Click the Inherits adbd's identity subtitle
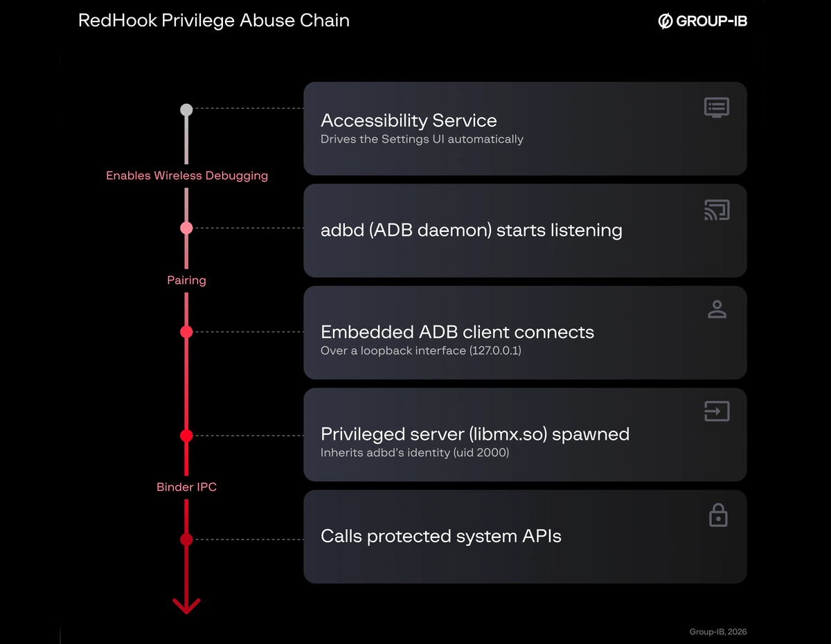This screenshot has height=644, width=831. 415,453
